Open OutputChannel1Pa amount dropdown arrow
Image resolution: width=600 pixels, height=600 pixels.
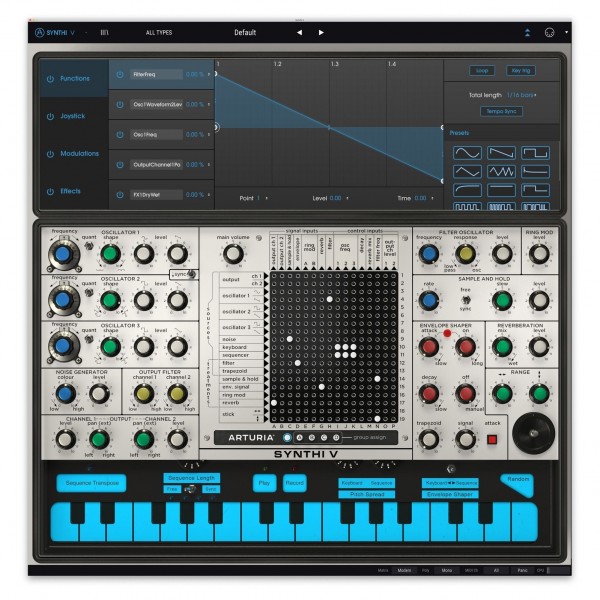click(x=209, y=165)
